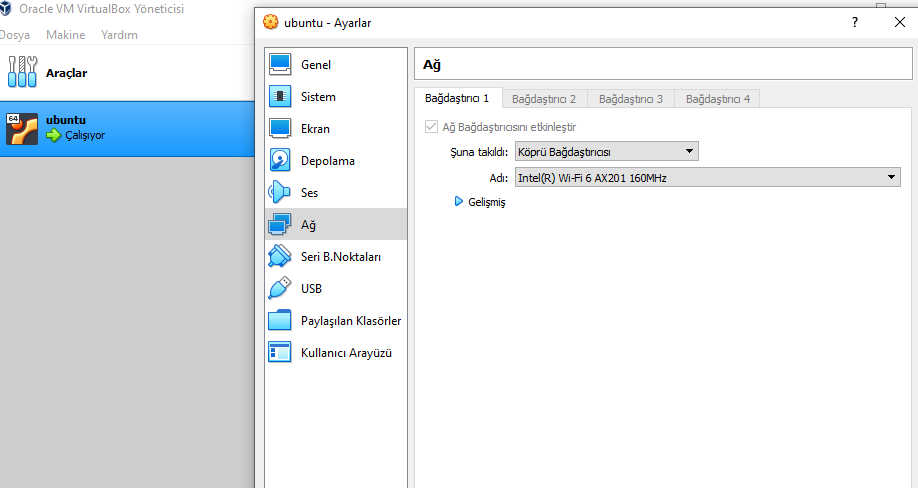Image resolution: width=918 pixels, height=488 pixels.
Task: Click the USB label in settings list
Action: pyautogui.click(x=311, y=288)
